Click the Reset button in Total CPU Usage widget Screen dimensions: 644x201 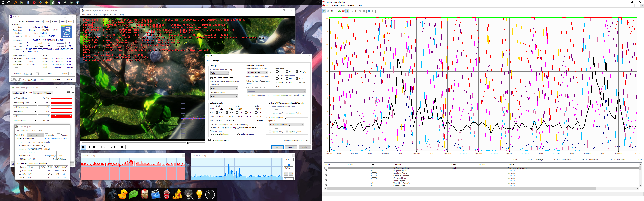(291, 174)
